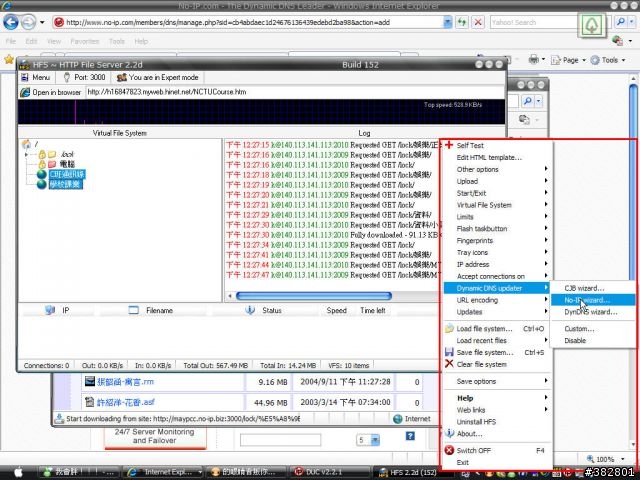Open IE Page toolbar menu
Image resolution: width=640 pixels, height=480 pixels.
(x=568, y=60)
